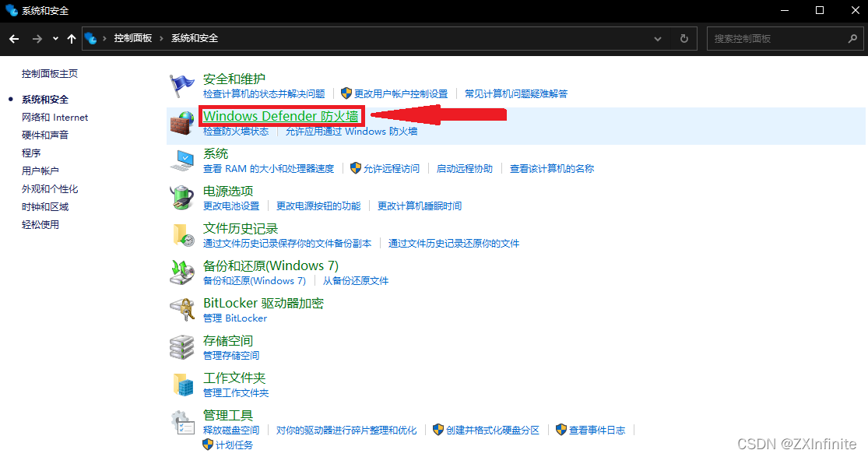Select 系统和安全 in the sidebar

pyautogui.click(x=45, y=99)
